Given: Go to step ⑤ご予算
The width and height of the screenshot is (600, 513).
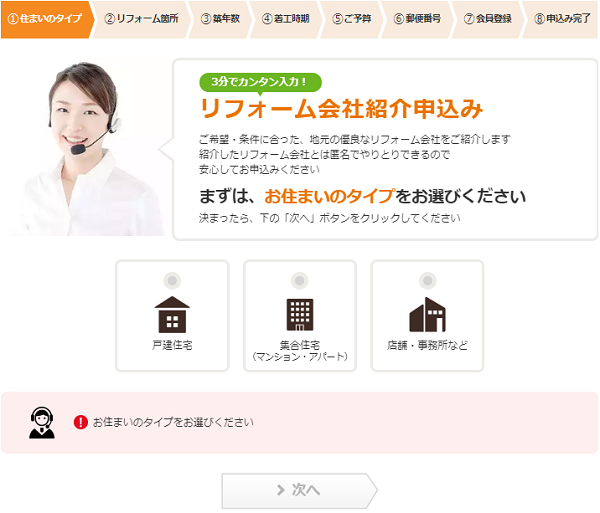Looking at the screenshot, I should 351,19.
